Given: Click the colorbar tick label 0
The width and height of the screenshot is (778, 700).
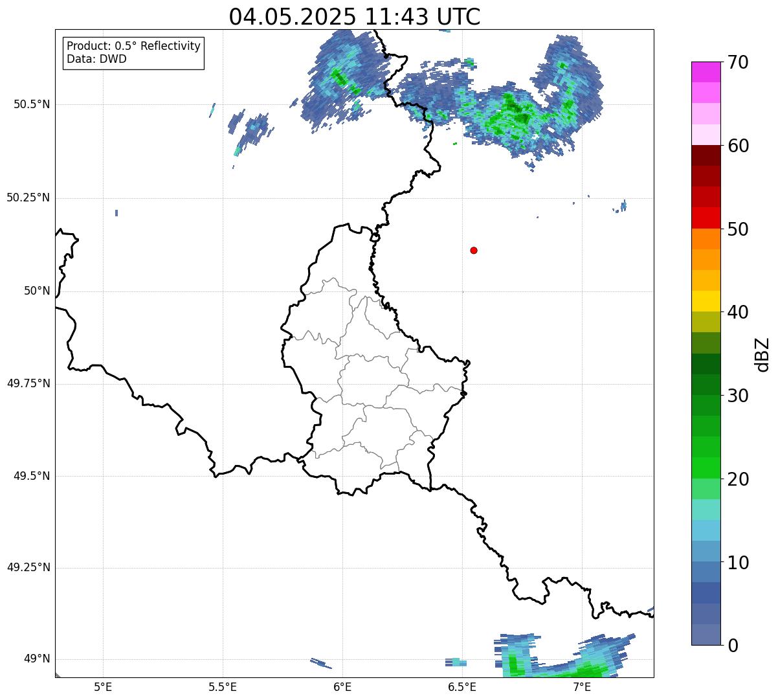Looking at the screenshot, I should coord(732,646).
